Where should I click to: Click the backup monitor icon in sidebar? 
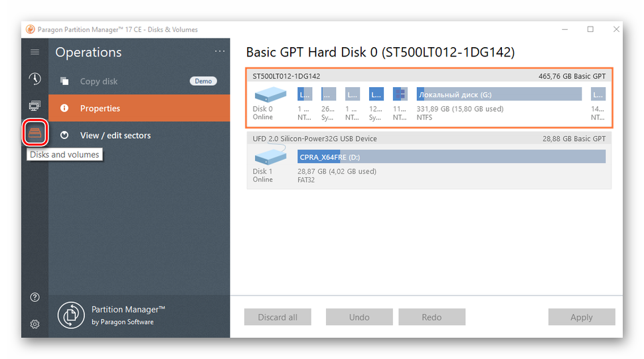click(x=35, y=106)
